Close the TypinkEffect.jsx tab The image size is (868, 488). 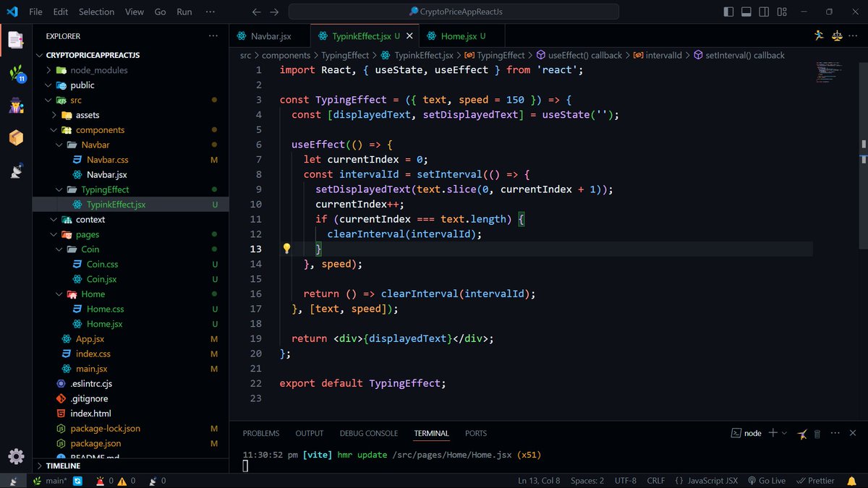[x=409, y=36]
